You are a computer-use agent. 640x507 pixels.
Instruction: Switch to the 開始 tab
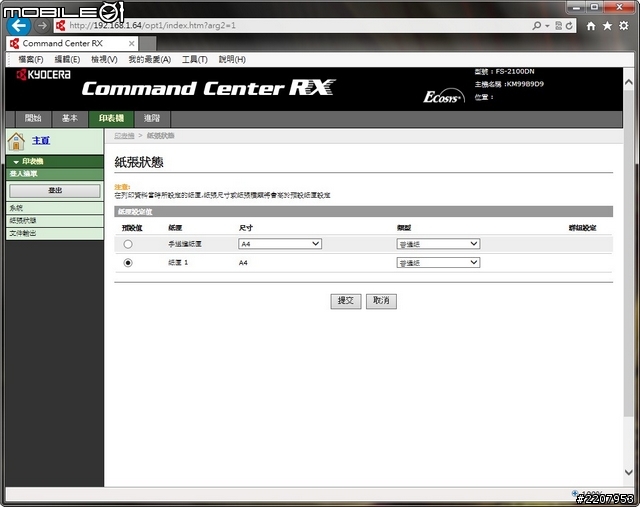[x=33, y=118]
